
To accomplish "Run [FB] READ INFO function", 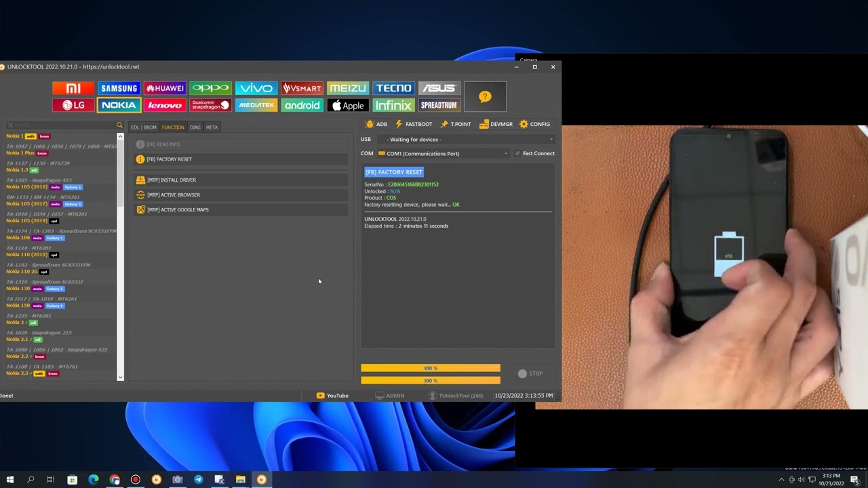I will click(241, 144).
